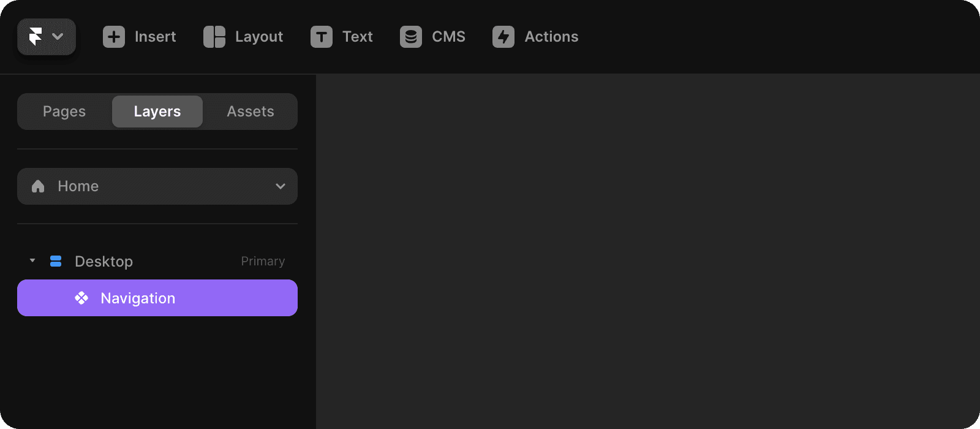The width and height of the screenshot is (980, 429).
Task: Click the Home page name text
Action: click(78, 186)
